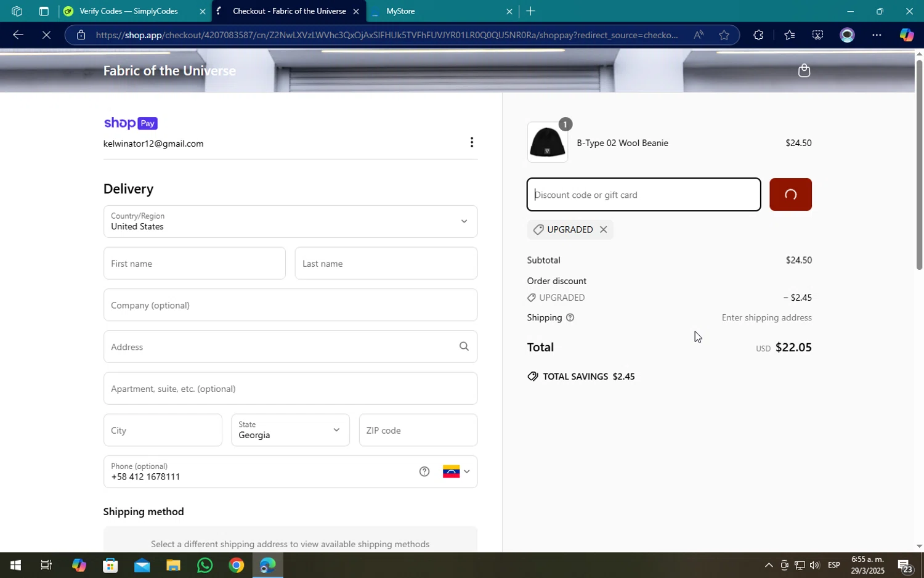Image resolution: width=924 pixels, height=578 pixels.
Task: Open Google Chrome from the taskbar
Action: (236, 565)
